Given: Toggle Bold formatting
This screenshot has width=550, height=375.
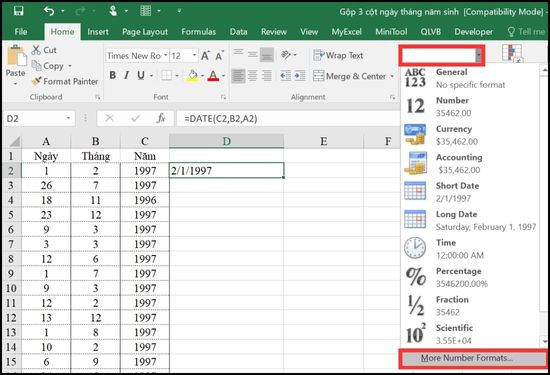Looking at the screenshot, I should (x=113, y=75).
